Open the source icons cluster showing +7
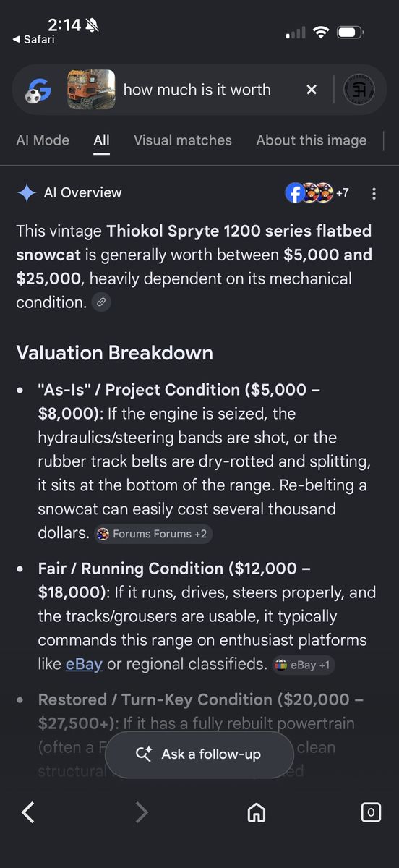The height and width of the screenshot is (868, 399). (x=317, y=193)
